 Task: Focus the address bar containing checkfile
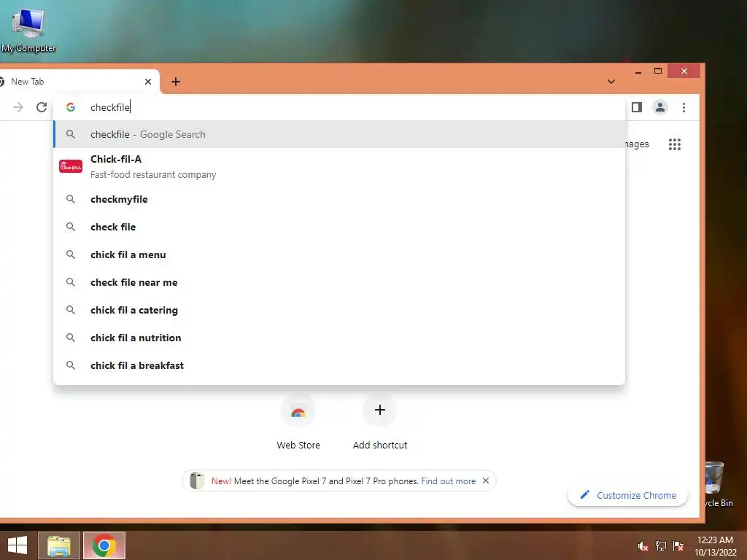pos(339,107)
